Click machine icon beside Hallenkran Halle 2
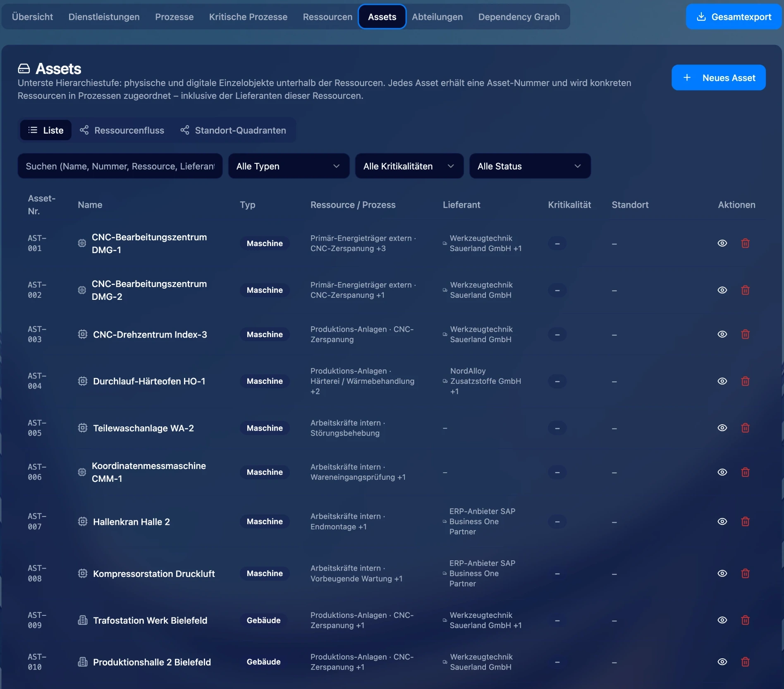 [x=83, y=522]
